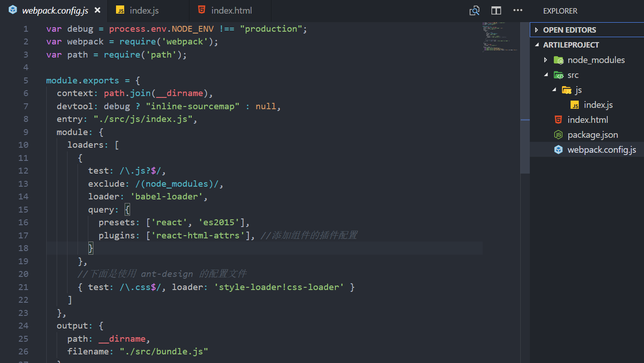Collapse the OPEN EDITORS section

[536, 29]
